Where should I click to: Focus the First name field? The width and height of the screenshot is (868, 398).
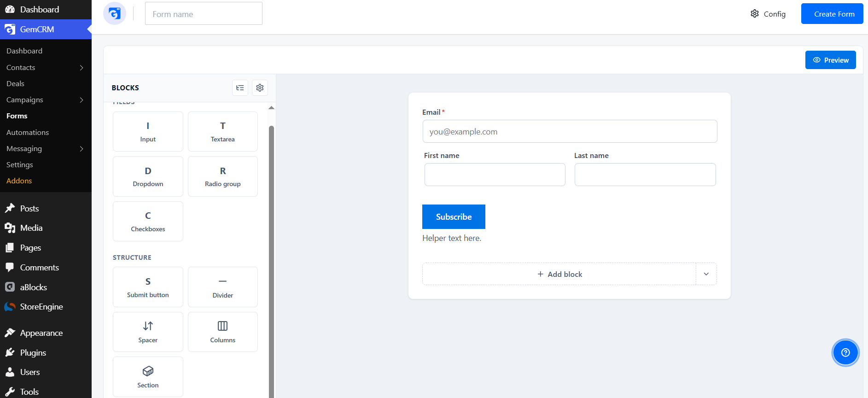pos(495,175)
